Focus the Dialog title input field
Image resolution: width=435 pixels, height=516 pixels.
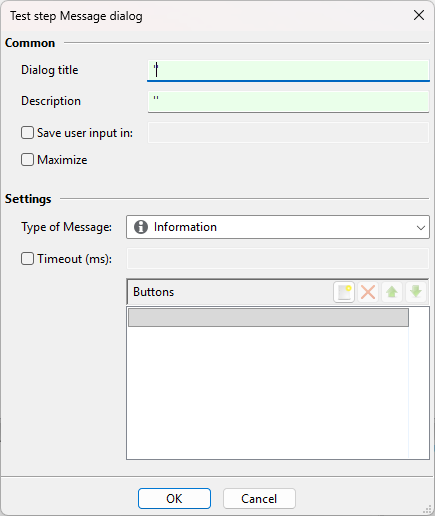[288, 71]
